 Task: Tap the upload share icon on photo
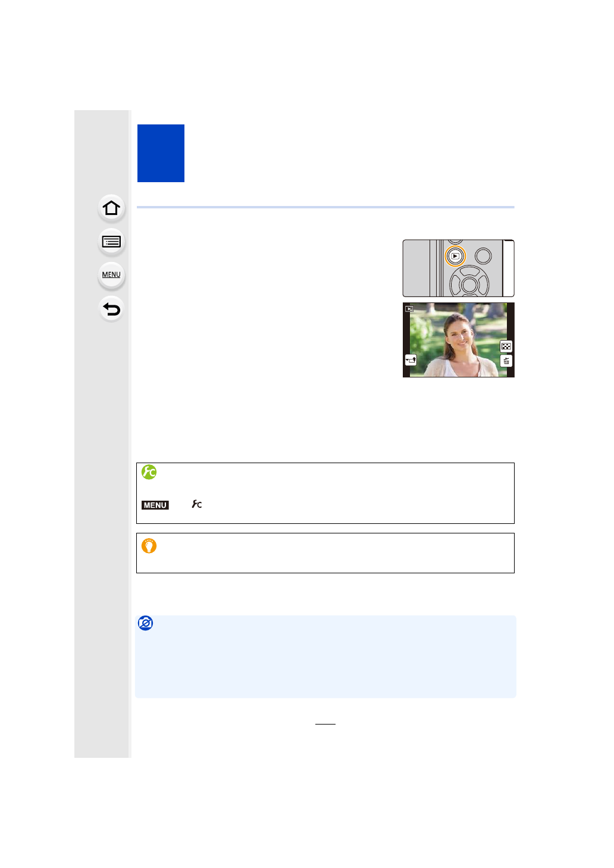click(x=411, y=360)
